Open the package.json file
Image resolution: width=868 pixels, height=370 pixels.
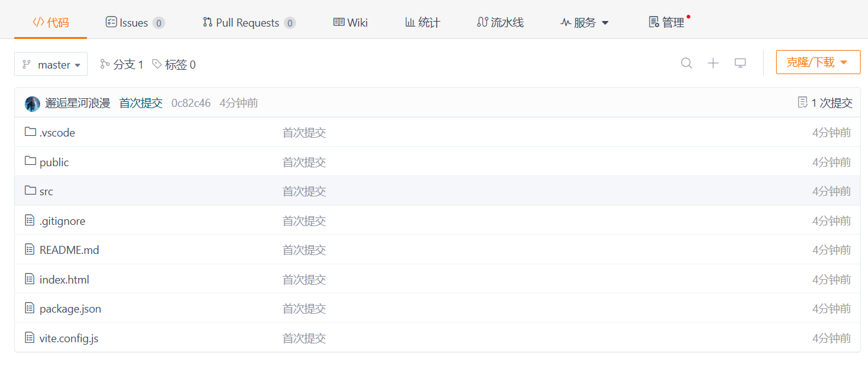70,309
